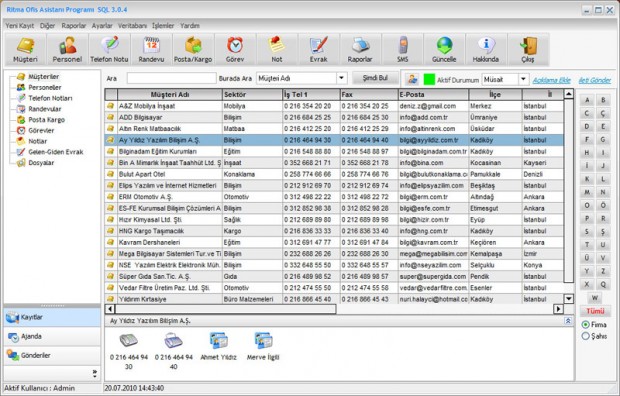Select Notlar in the sidebar tree

(38, 141)
